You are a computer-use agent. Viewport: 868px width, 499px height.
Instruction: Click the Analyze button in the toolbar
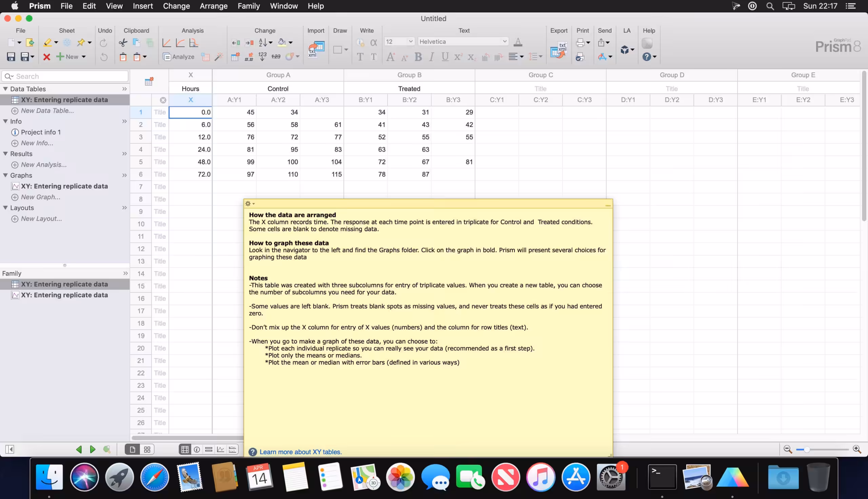click(179, 57)
